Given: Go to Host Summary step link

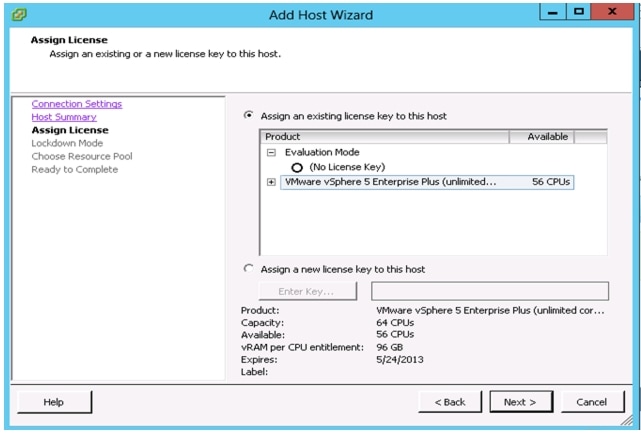Looking at the screenshot, I should [x=64, y=117].
